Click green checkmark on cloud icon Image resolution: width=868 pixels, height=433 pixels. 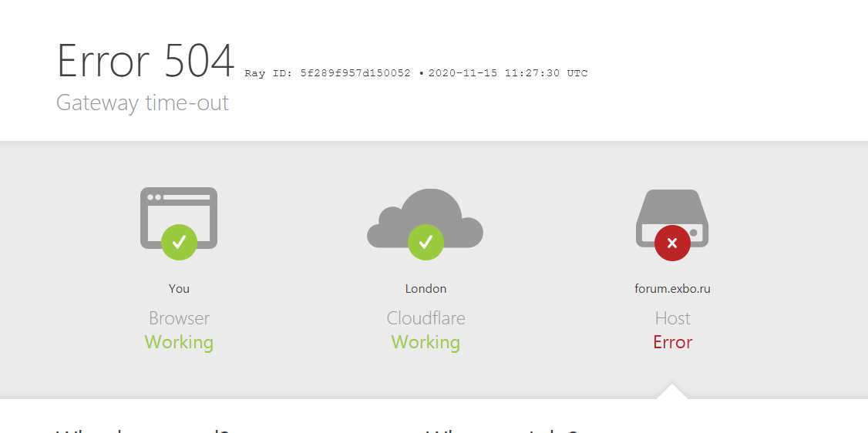click(x=426, y=242)
